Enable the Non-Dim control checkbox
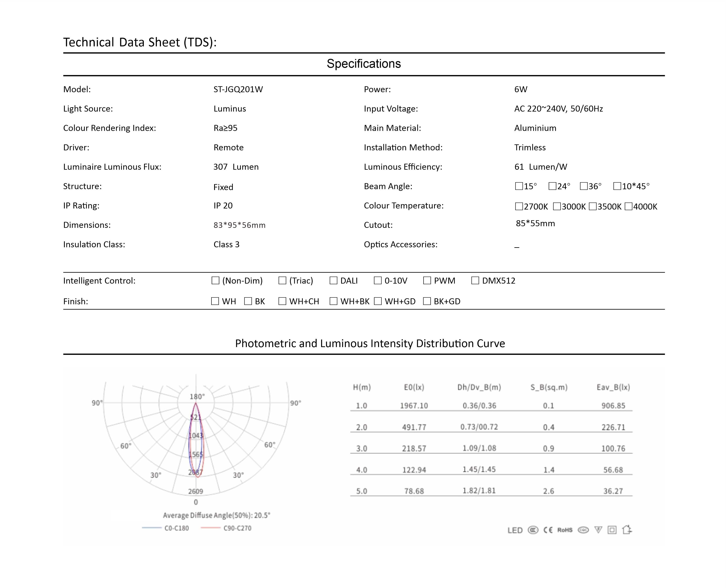This screenshot has height=588, width=726. [215, 281]
